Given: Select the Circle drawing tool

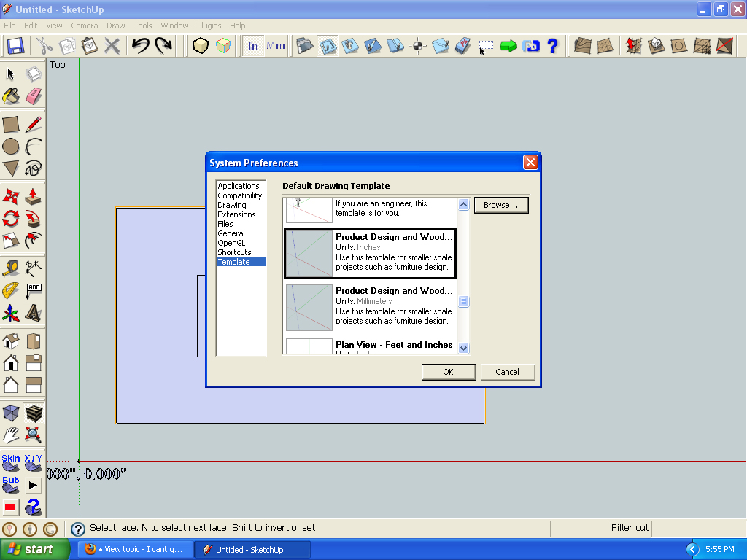Looking at the screenshot, I should coord(11,147).
